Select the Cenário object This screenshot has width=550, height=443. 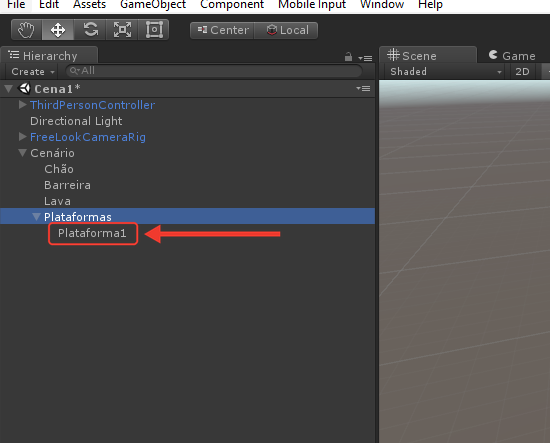click(52, 153)
